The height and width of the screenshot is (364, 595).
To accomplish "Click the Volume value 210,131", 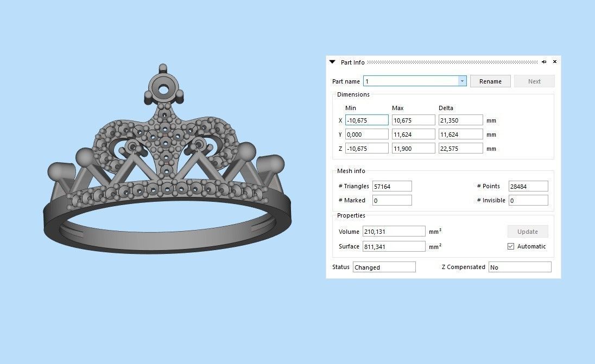I will point(394,231).
